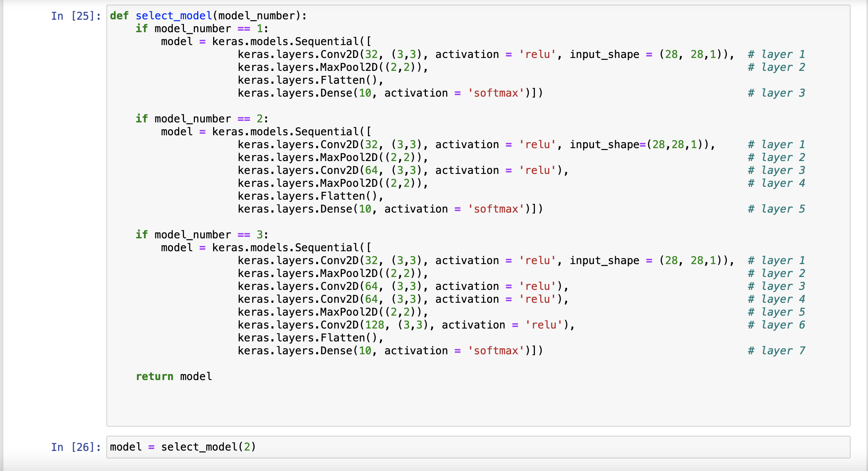Image resolution: width=868 pixels, height=471 pixels.
Task: Click the In [25] cell prompt
Action: (x=76, y=16)
